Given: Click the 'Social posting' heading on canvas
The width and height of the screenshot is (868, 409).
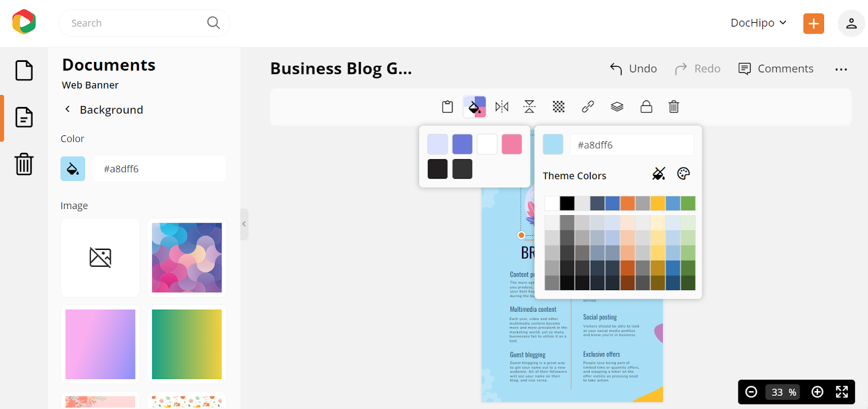Looking at the screenshot, I should (600, 317).
